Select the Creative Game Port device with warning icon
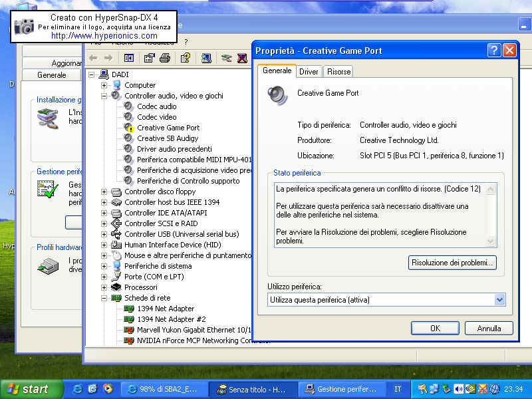This screenshot has width=532, height=399. point(168,128)
